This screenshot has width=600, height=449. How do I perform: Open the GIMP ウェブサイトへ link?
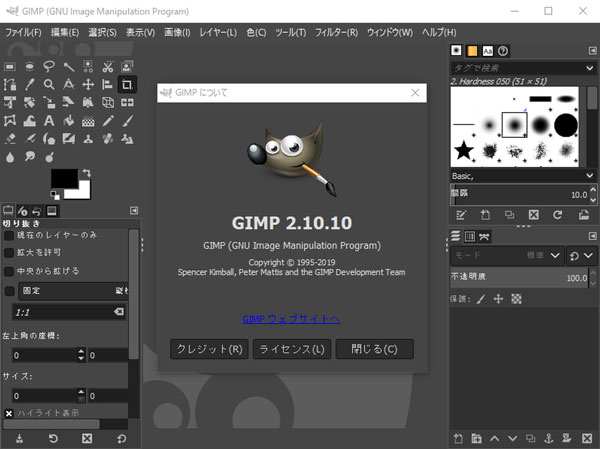pos(291,319)
